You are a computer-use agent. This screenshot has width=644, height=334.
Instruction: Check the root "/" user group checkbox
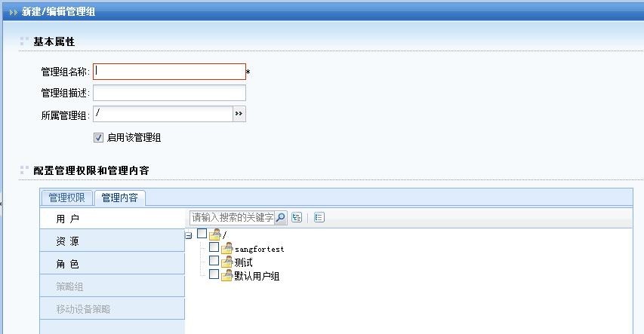pos(202,234)
